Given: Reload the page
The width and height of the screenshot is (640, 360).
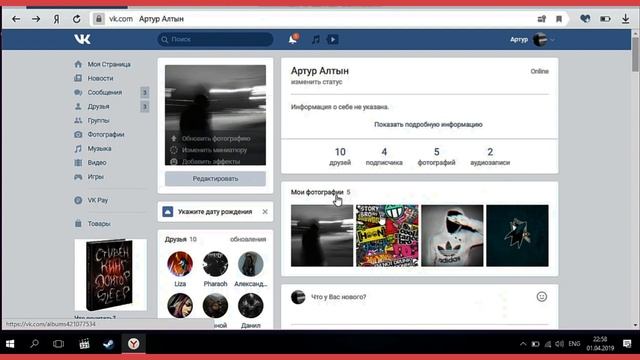Looking at the screenshot, I should point(76,19).
